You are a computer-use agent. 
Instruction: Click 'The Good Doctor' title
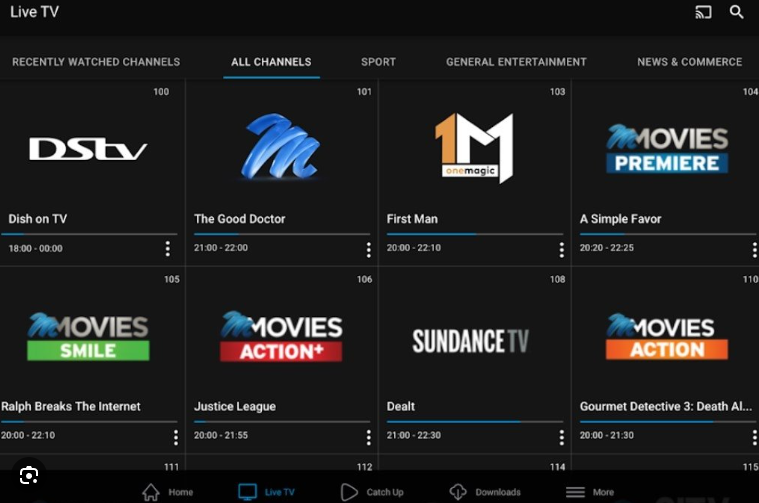240,219
